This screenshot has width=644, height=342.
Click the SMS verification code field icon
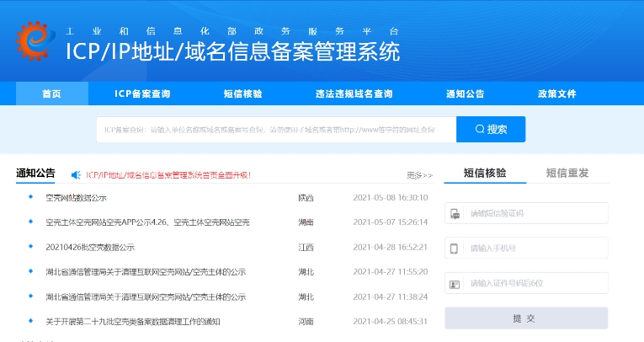click(455, 213)
